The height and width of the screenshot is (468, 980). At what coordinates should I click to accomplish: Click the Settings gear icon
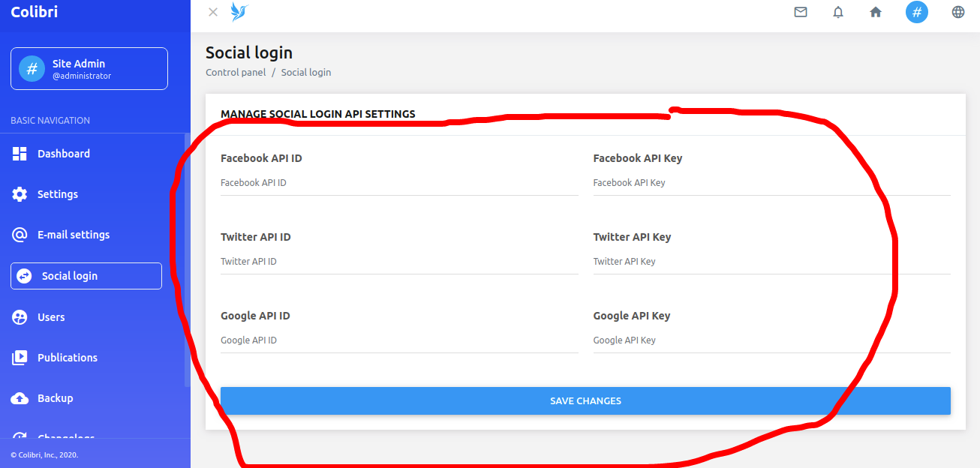[x=20, y=194]
